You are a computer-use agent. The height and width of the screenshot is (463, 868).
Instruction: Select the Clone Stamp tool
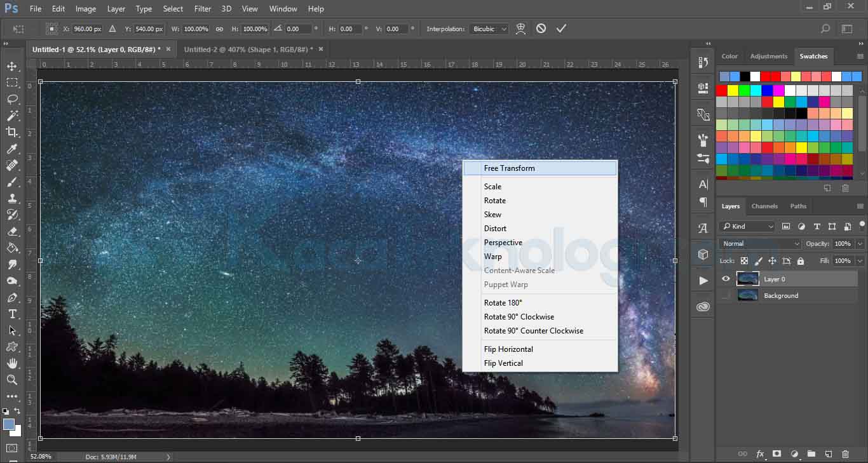12,198
